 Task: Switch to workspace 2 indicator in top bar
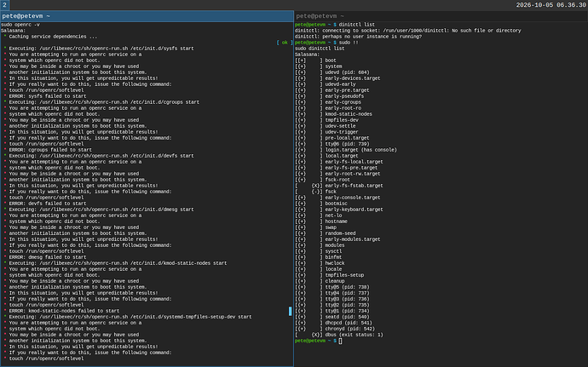[4, 5]
